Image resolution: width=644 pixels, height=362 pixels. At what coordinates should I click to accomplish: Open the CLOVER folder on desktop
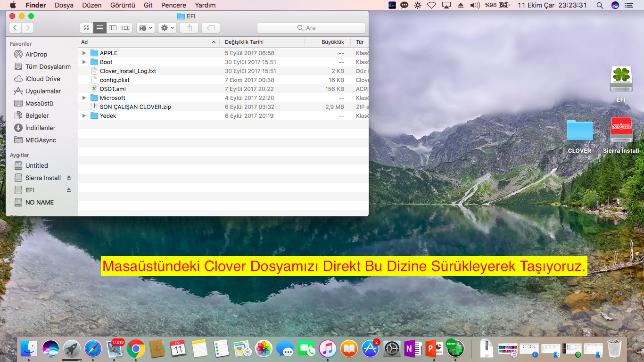click(x=579, y=131)
